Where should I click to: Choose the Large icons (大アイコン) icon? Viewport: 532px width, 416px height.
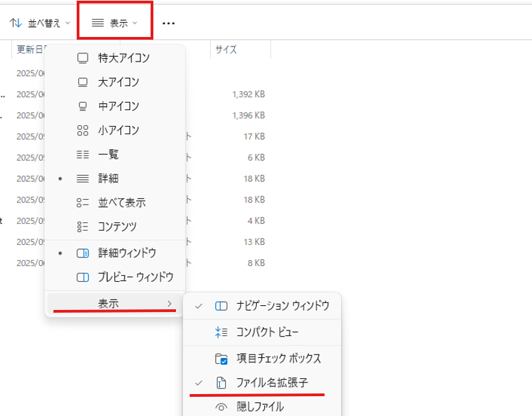click(83, 82)
